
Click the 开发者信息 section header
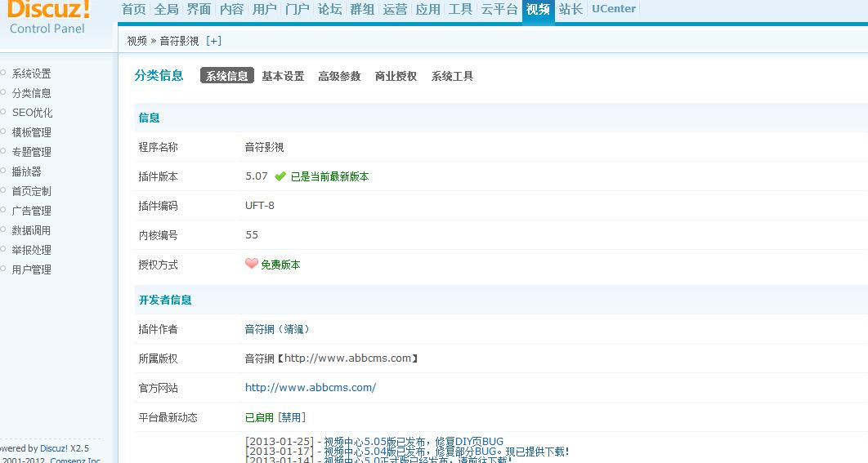165,300
